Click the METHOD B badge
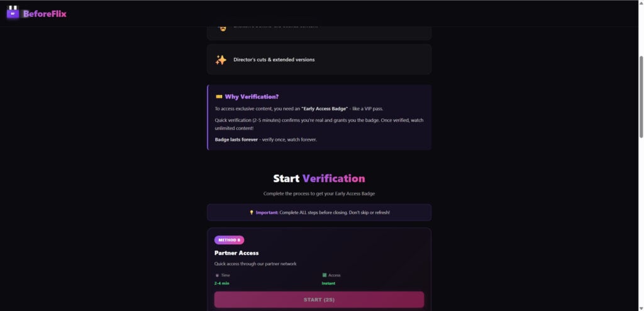644x311 pixels. [229, 240]
